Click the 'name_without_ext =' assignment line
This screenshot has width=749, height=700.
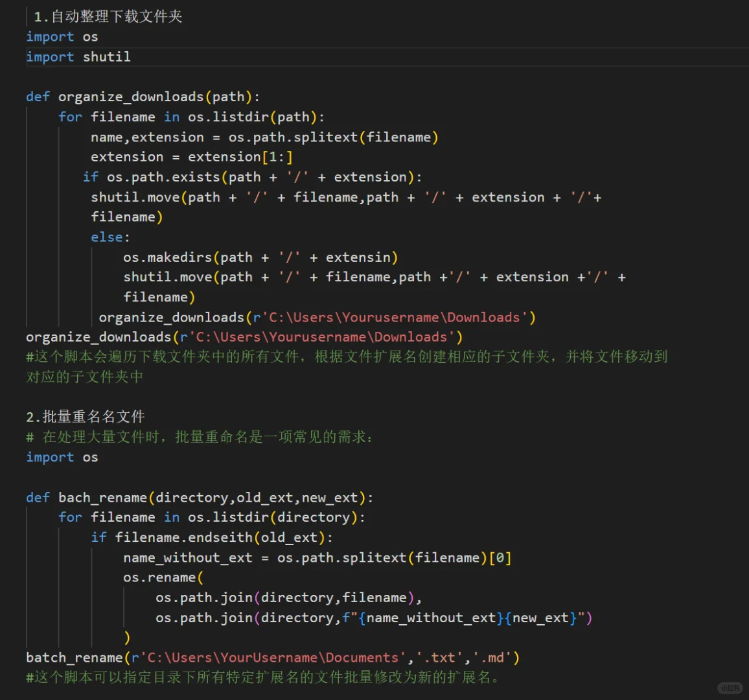(317, 557)
